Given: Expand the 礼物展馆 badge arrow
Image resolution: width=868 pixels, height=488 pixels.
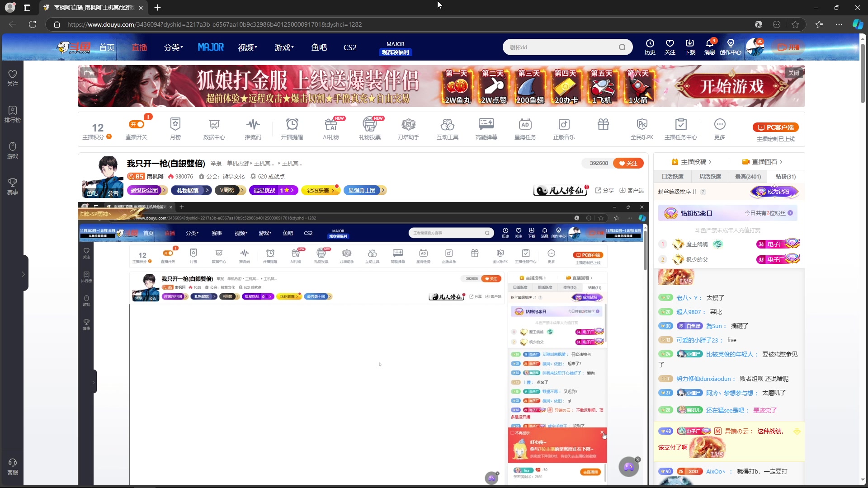Looking at the screenshot, I should [x=208, y=191].
